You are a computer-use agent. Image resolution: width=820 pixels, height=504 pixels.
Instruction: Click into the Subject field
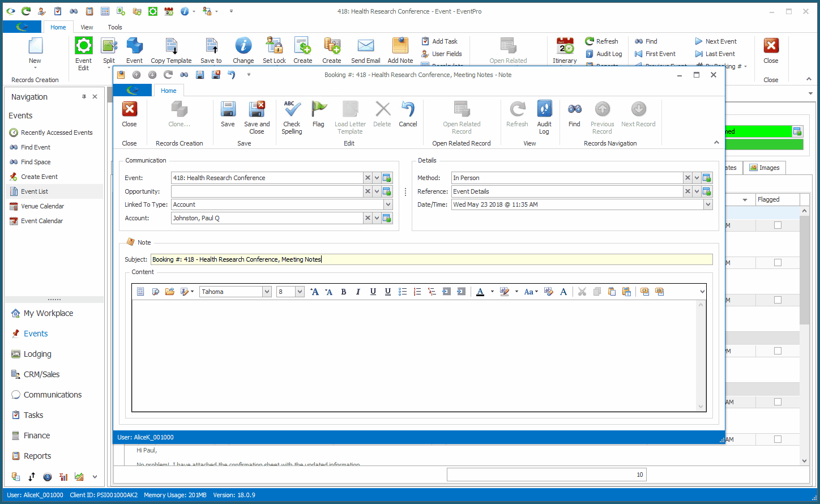click(x=432, y=259)
